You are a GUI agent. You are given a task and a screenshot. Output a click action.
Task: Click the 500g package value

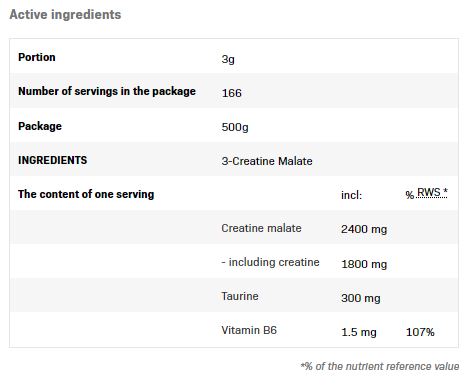click(x=235, y=127)
